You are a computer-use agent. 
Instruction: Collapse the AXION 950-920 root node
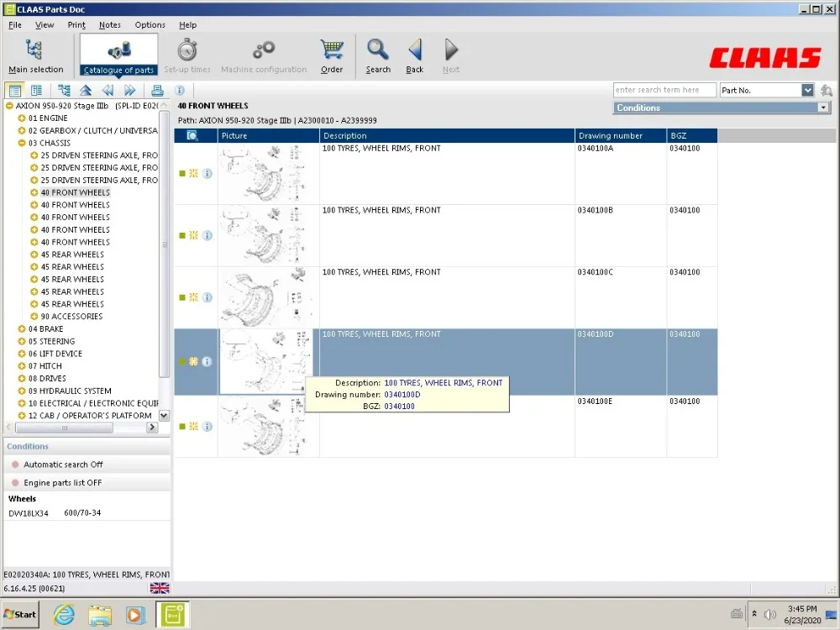point(9,106)
